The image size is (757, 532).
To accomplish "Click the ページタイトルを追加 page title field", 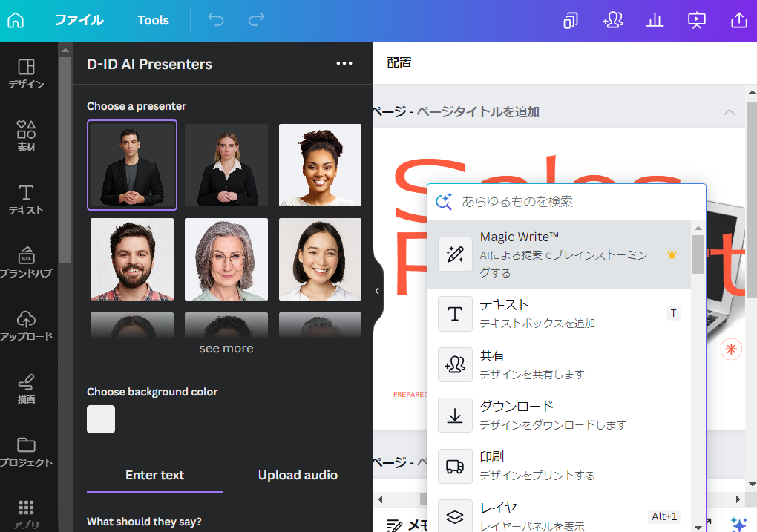I will pos(478,112).
